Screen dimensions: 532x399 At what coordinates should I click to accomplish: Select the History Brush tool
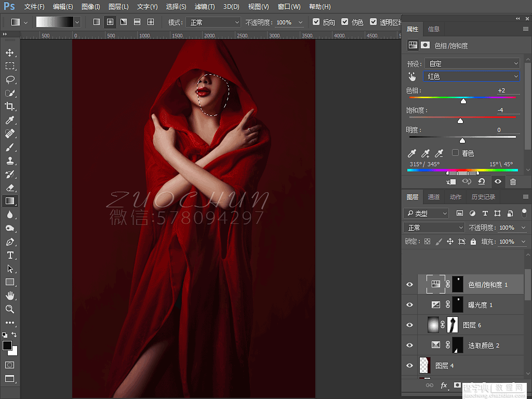pos(9,174)
